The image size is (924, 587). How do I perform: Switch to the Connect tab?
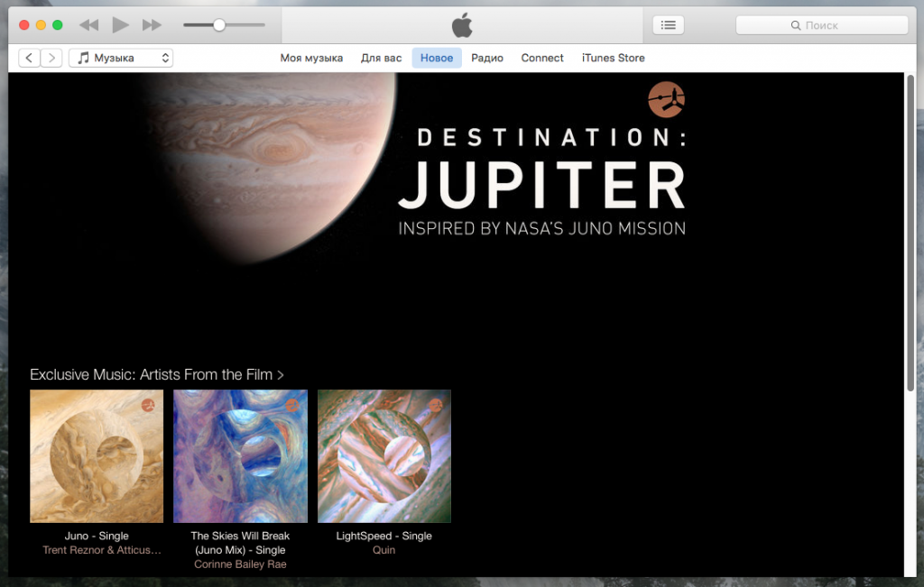point(542,58)
